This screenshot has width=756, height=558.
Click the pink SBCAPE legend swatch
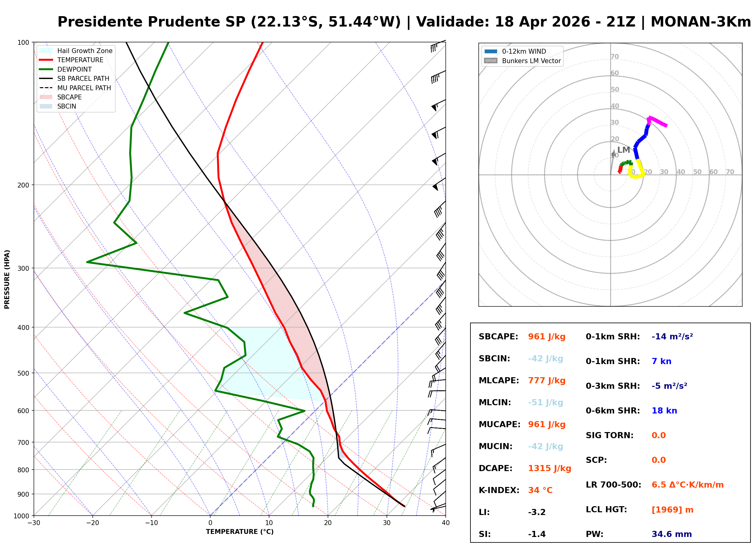pos(46,97)
